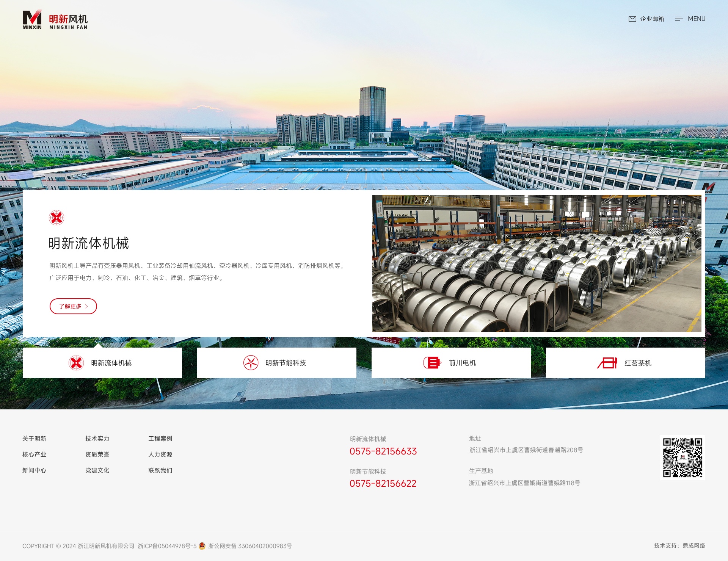Switch to the 前川电机 tab

coord(451,363)
